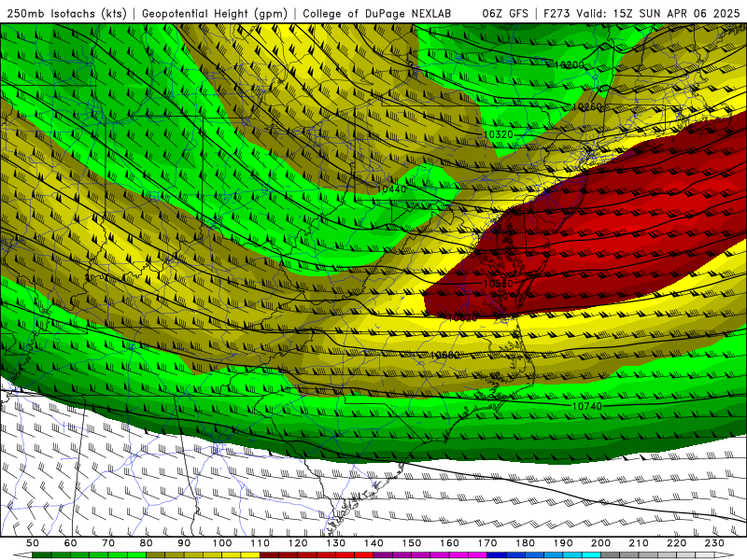Screen dimensions: 747x560
Task: Click the '06Z GFS' model run text
Action: 505,13
